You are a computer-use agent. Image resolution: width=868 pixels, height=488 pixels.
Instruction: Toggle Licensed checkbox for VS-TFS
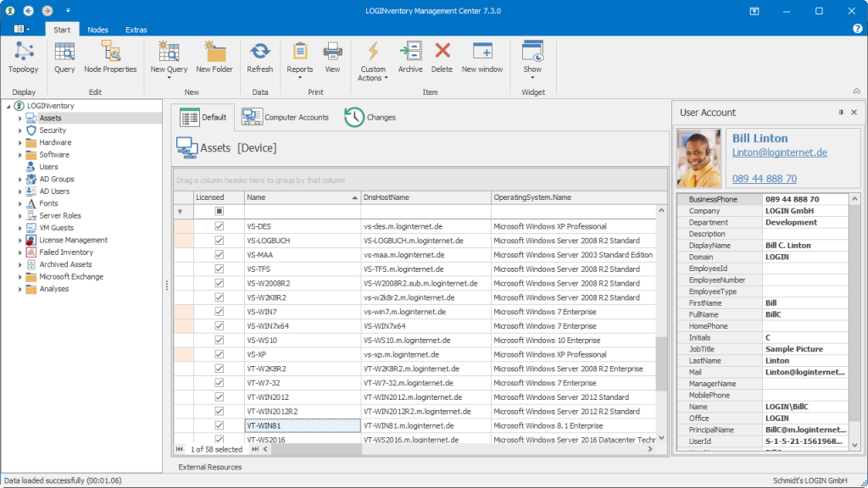tap(220, 269)
